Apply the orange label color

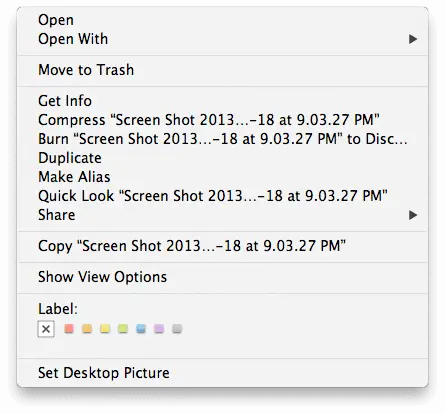coord(87,329)
